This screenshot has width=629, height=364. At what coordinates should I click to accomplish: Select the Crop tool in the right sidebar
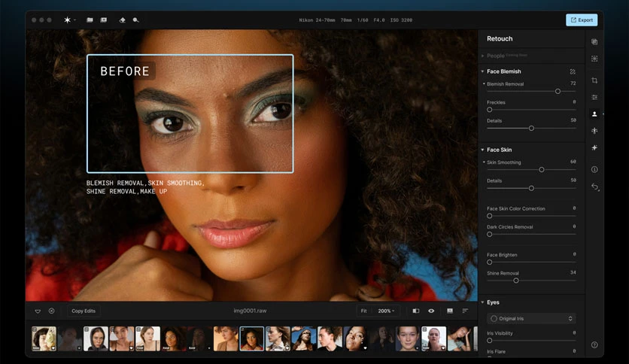coord(594,80)
